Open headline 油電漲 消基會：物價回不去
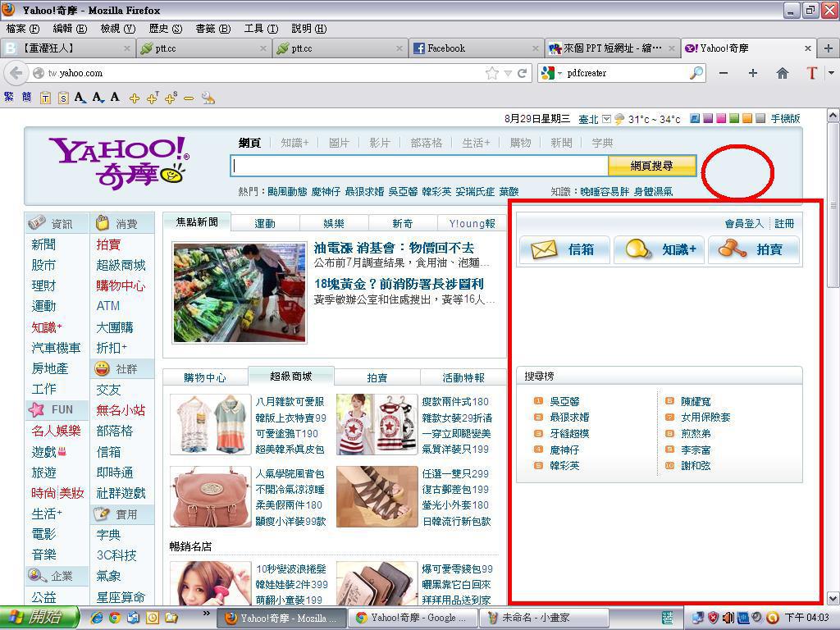This screenshot has width=840, height=630. [394, 248]
